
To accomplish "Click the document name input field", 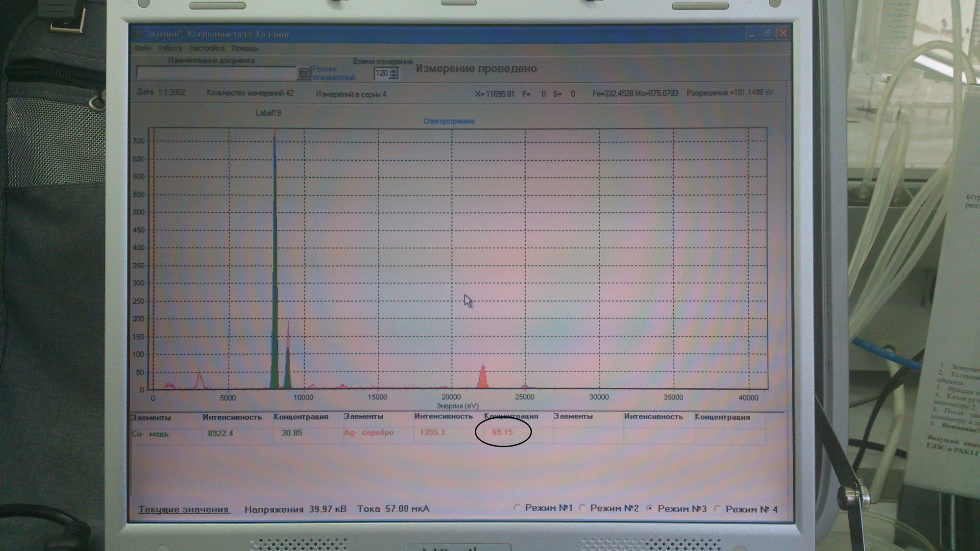I will [x=216, y=73].
